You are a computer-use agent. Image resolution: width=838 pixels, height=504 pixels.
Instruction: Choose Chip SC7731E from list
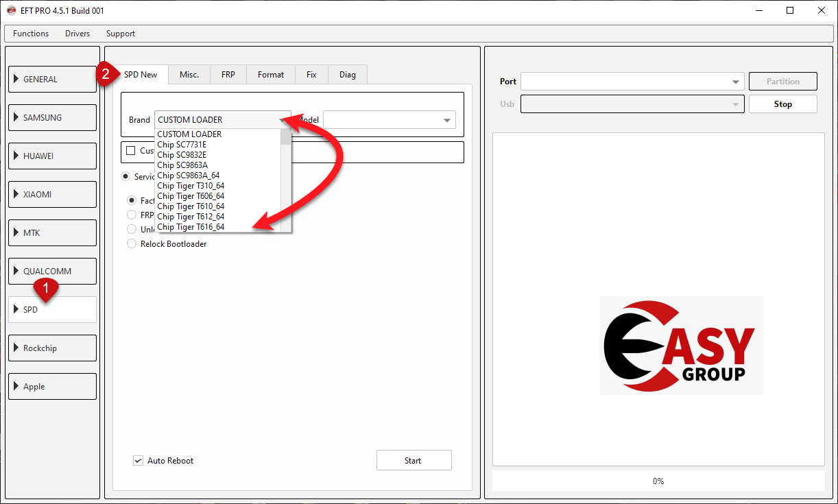(218, 145)
